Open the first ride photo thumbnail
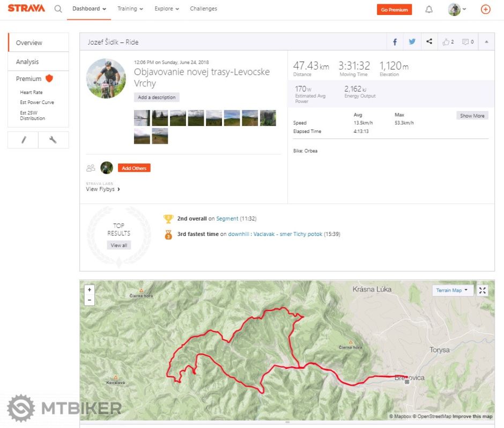Viewport: 504px width, 428px height. [141, 117]
